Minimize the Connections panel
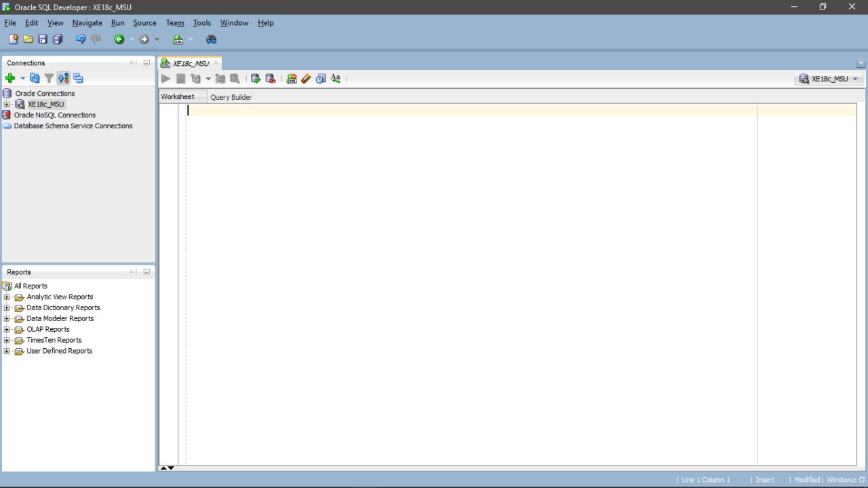 click(x=146, y=62)
